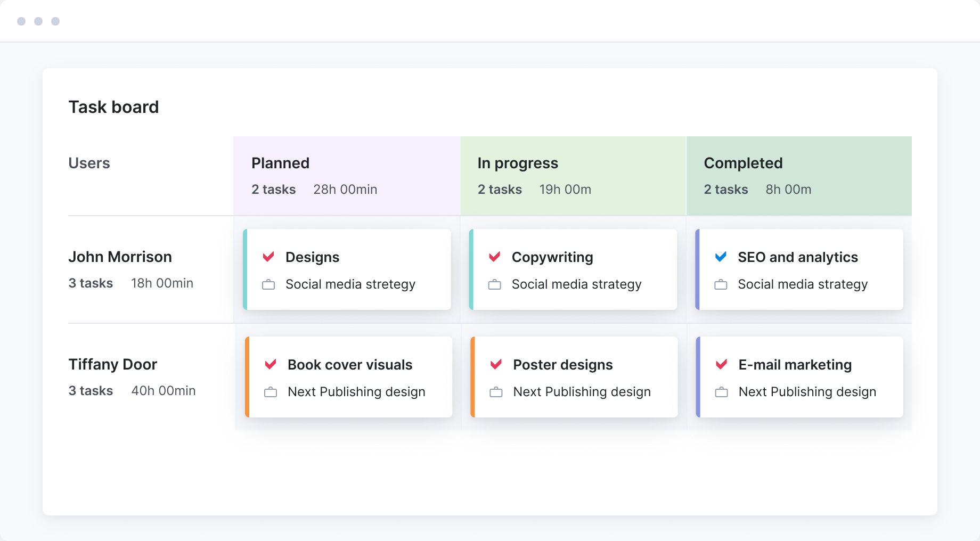Click briefcase icon on Poster designs card
Viewport: 980px width, 541px height.
coord(496,392)
